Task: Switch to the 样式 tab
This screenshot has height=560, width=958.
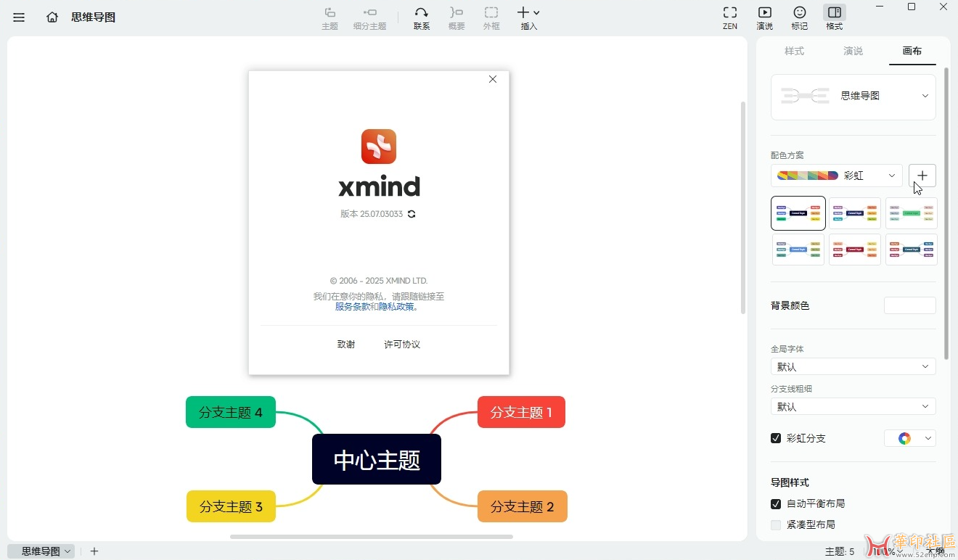Action: 794,51
